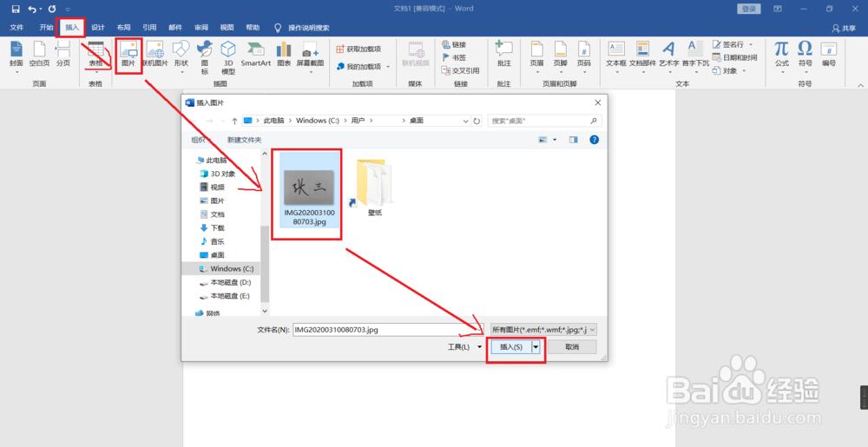Insert a page break (分页)
This screenshot has width=868, height=447.
(x=63, y=55)
